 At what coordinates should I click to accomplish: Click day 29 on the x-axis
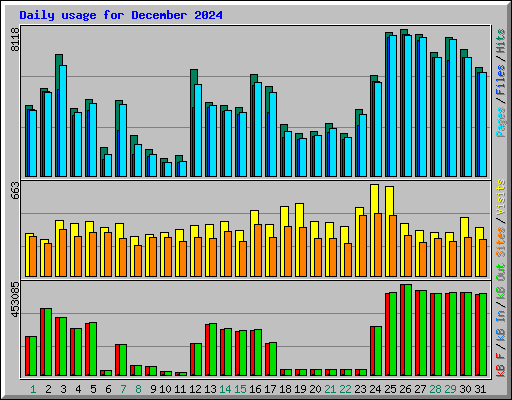[x=450, y=389]
